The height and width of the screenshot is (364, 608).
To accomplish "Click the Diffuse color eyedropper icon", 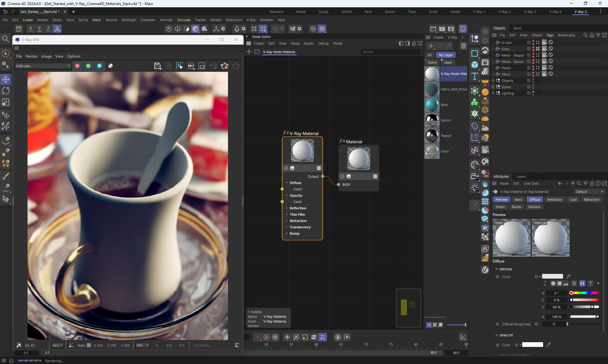I will pyautogui.click(x=568, y=276).
